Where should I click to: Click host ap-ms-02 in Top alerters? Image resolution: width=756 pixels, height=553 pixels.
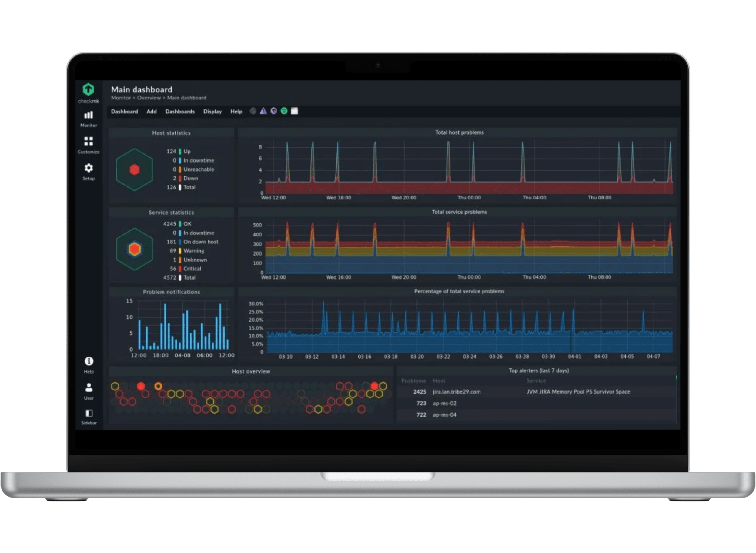445,403
